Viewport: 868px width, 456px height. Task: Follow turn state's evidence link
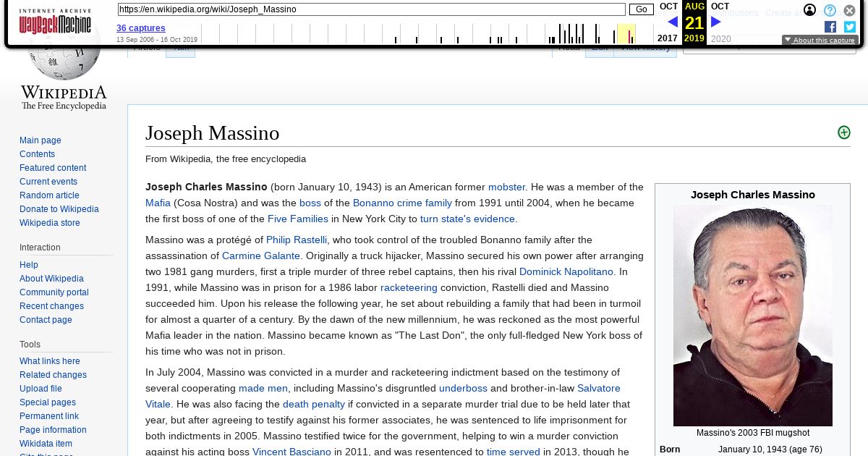(467, 219)
